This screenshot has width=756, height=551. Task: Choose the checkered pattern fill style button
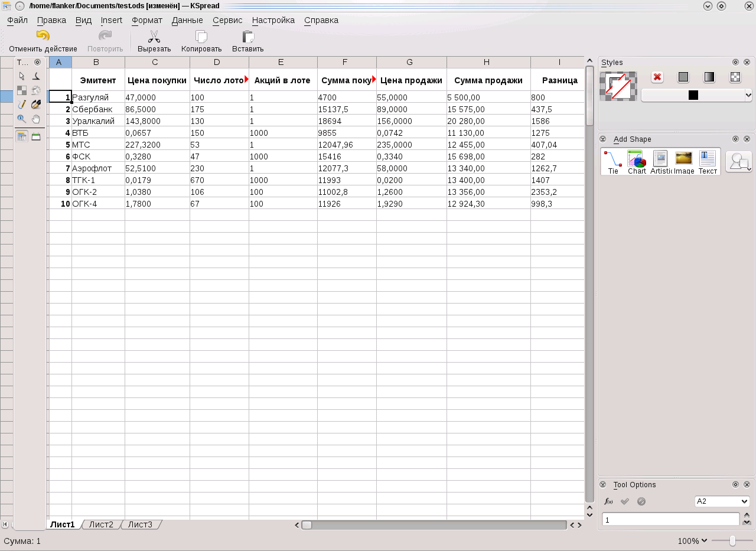tap(735, 77)
